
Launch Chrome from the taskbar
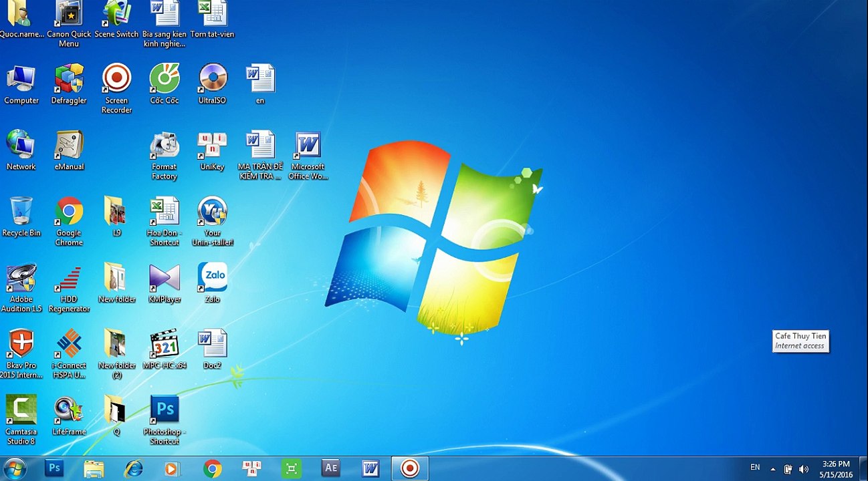click(x=213, y=468)
